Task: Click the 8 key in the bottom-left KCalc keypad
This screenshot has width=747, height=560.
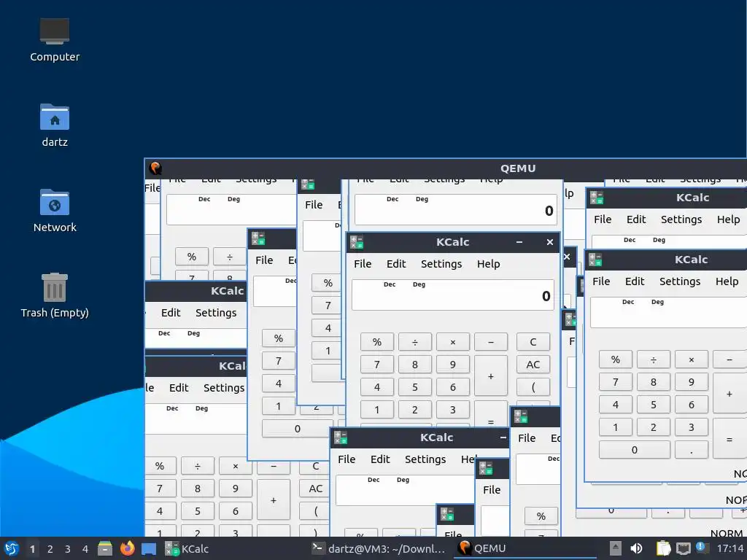Action: tap(197, 489)
